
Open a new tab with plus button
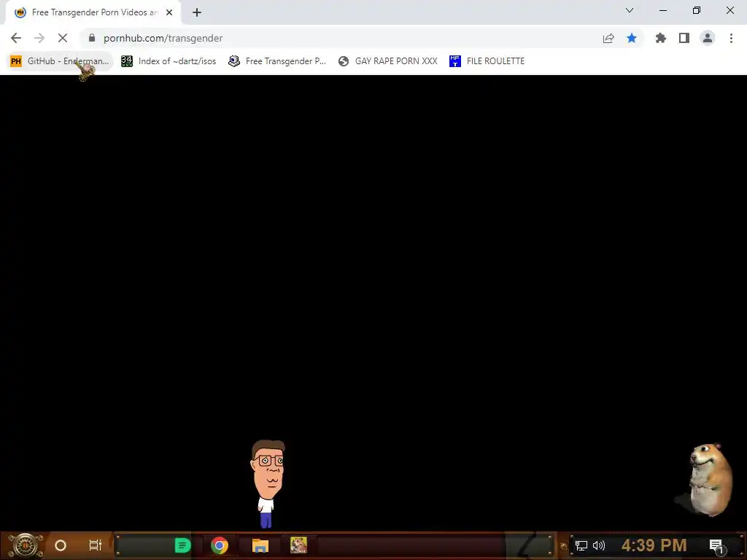197,12
